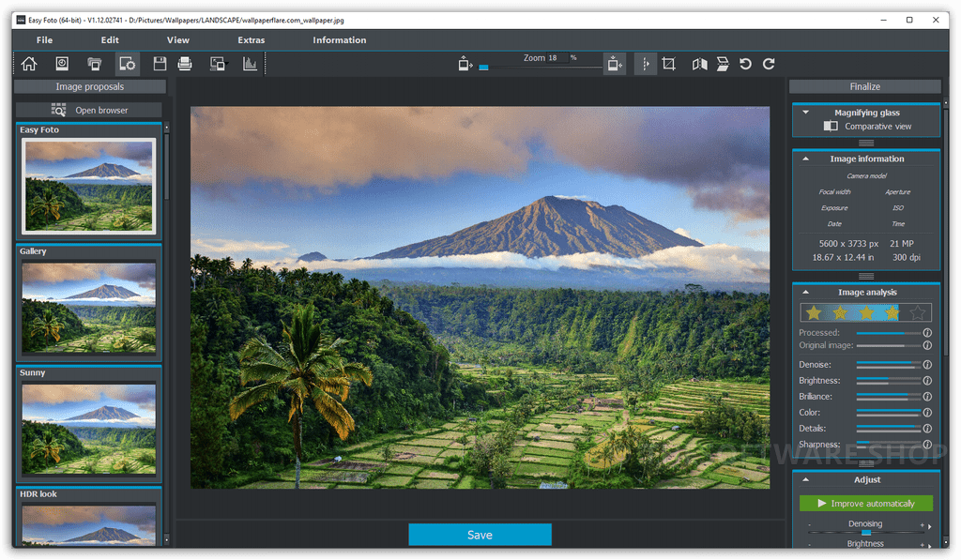Go to the Home screen icon
The height and width of the screenshot is (560, 961).
29,64
